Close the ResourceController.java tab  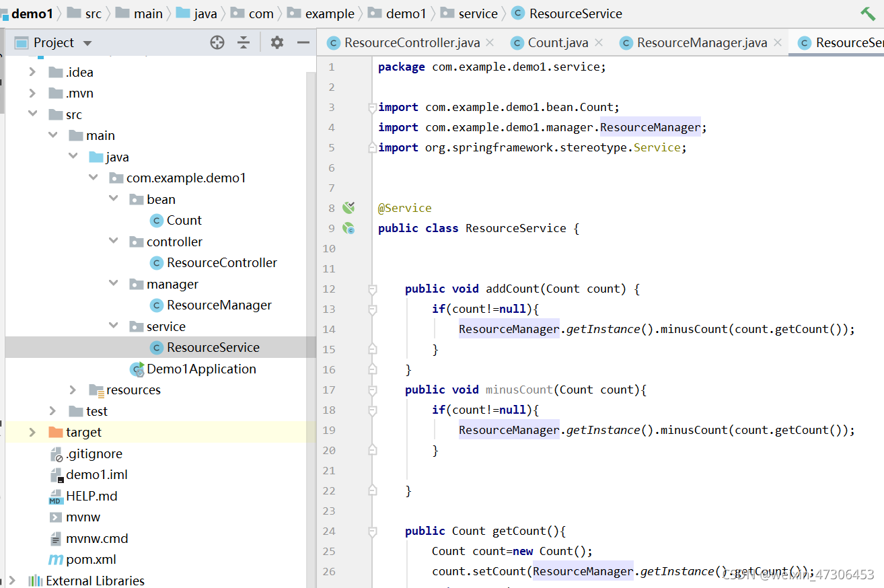490,42
